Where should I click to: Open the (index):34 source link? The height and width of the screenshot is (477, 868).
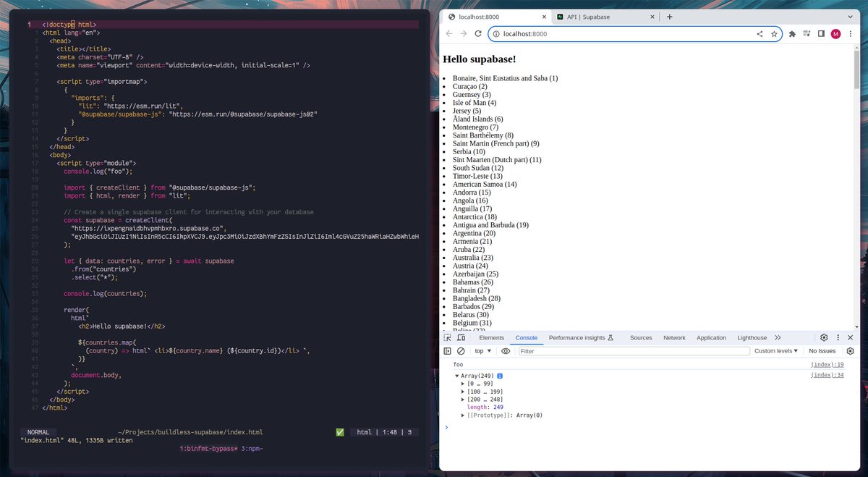827,375
